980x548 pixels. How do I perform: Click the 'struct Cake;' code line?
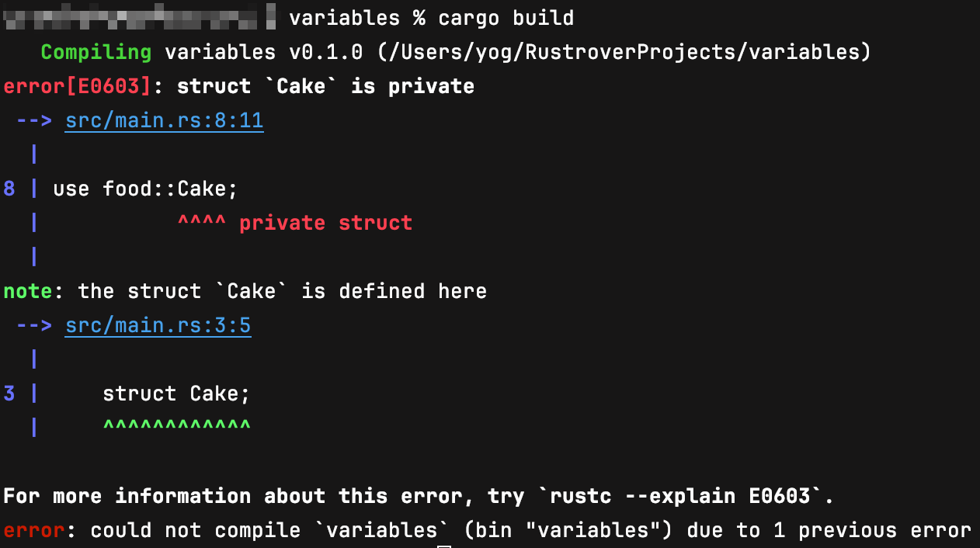coord(177,394)
